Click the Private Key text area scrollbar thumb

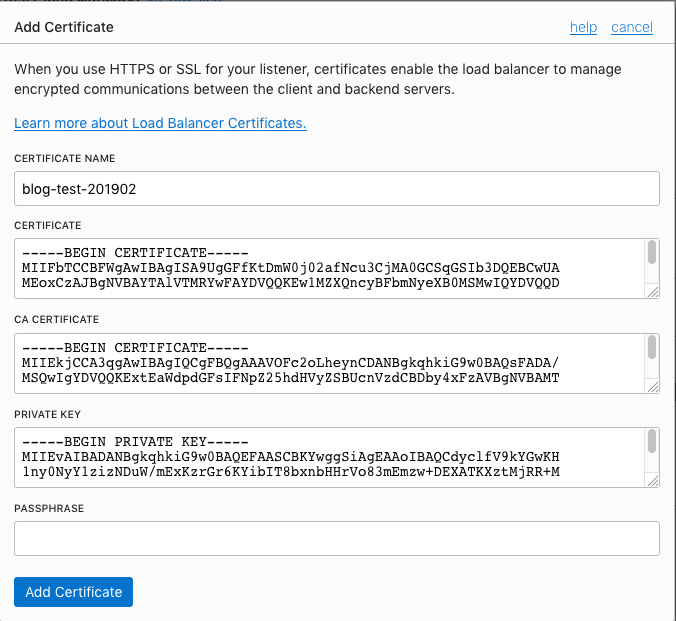click(652, 441)
